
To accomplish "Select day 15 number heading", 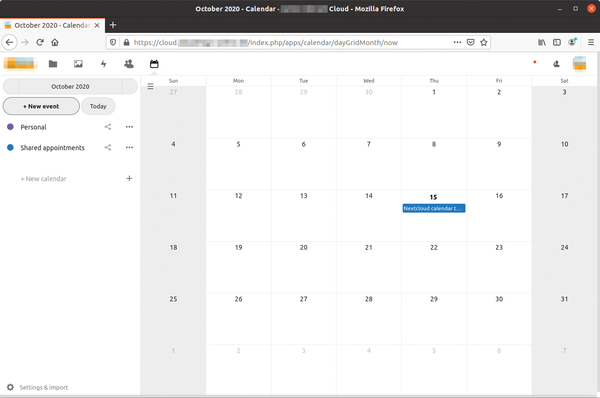I will (x=433, y=197).
